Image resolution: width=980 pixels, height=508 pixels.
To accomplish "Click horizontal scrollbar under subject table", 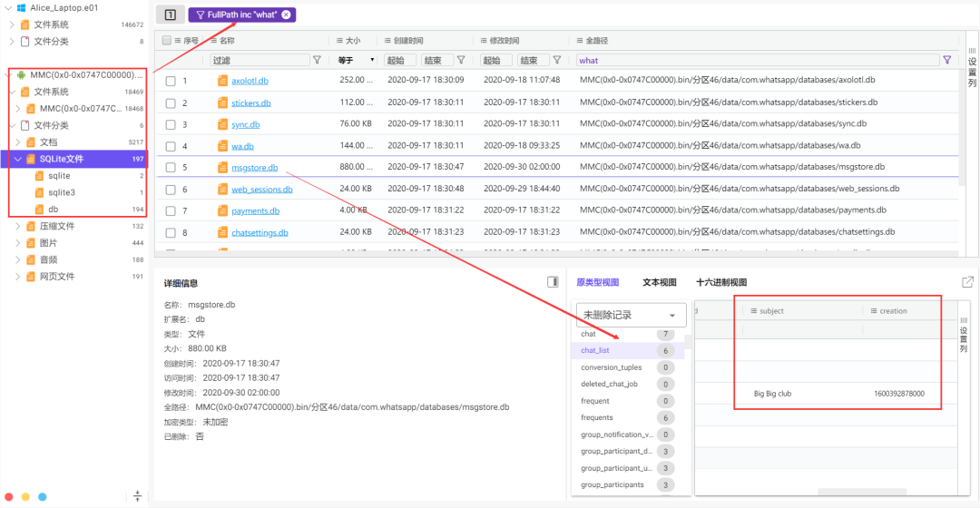I will [862, 492].
